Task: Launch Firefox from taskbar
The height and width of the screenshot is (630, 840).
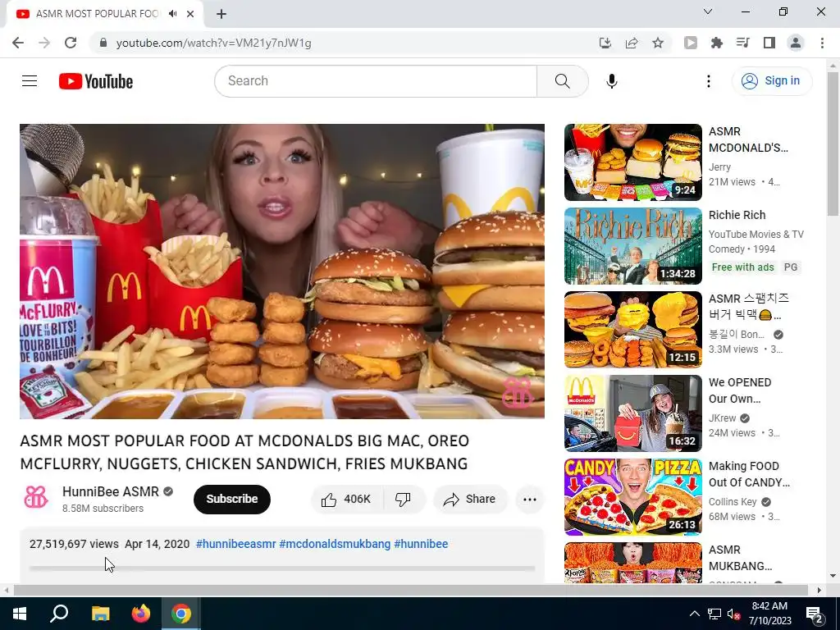Action: pos(141,614)
